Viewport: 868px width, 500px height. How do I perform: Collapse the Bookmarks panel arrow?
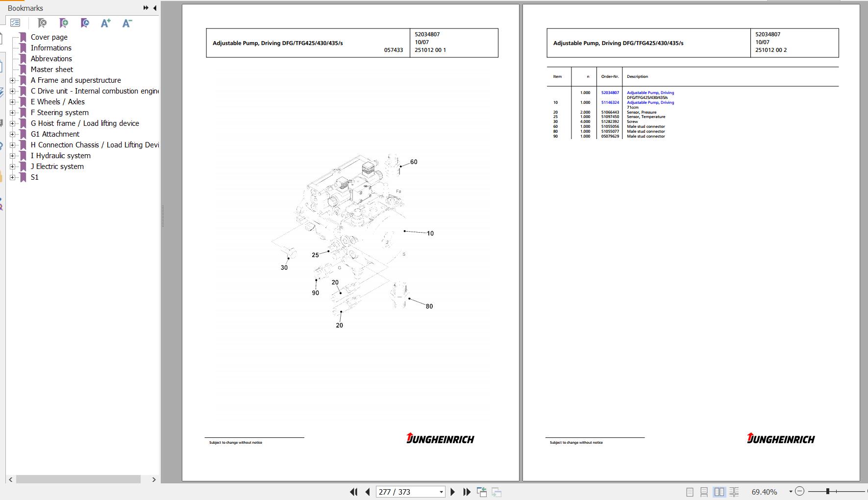pos(155,8)
